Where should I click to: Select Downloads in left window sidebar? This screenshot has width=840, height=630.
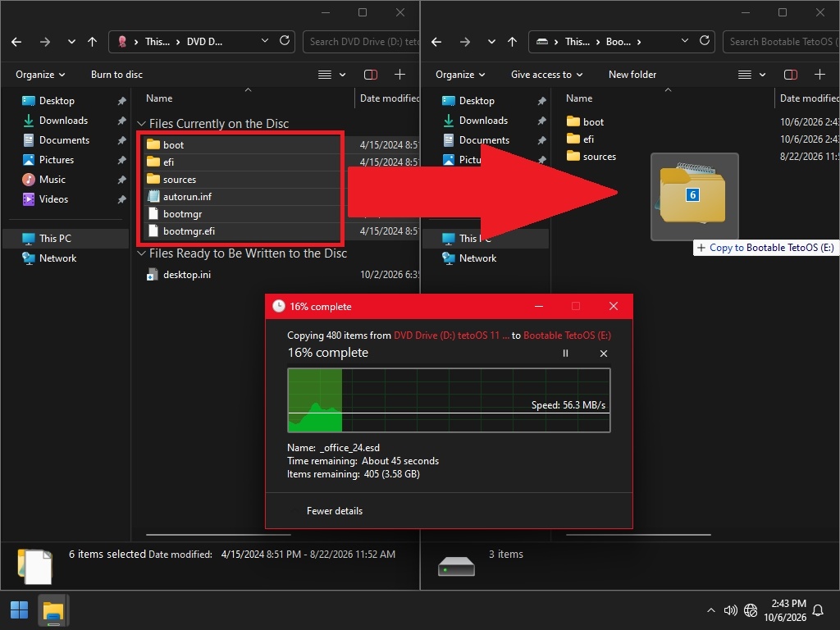[x=63, y=121]
